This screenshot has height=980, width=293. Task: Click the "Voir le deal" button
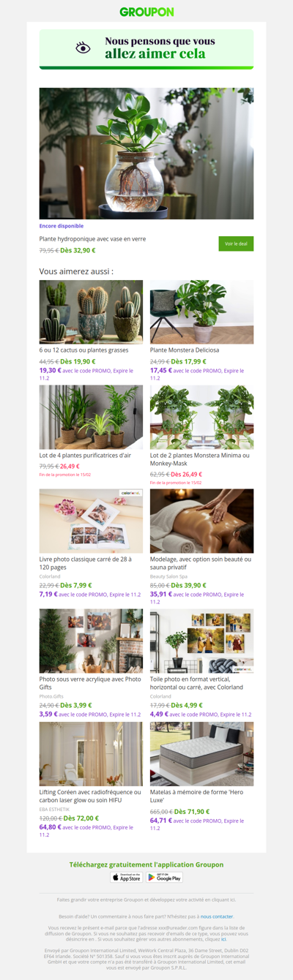click(236, 244)
